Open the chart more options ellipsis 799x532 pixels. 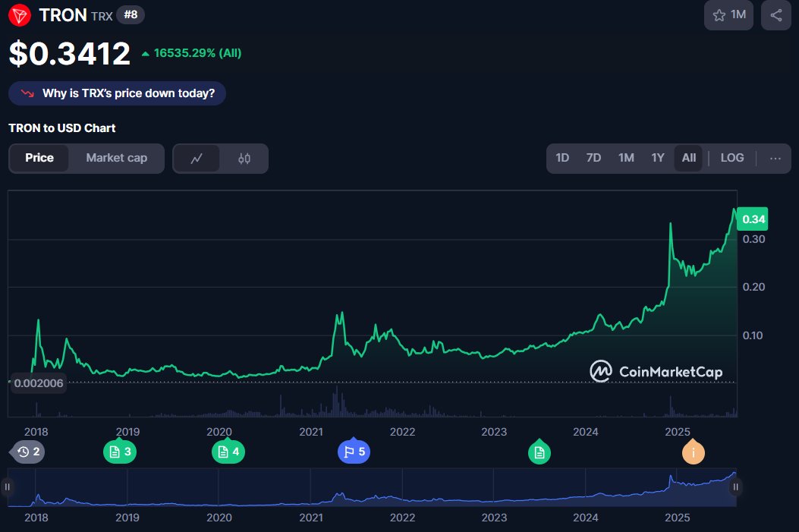click(775, 159)
